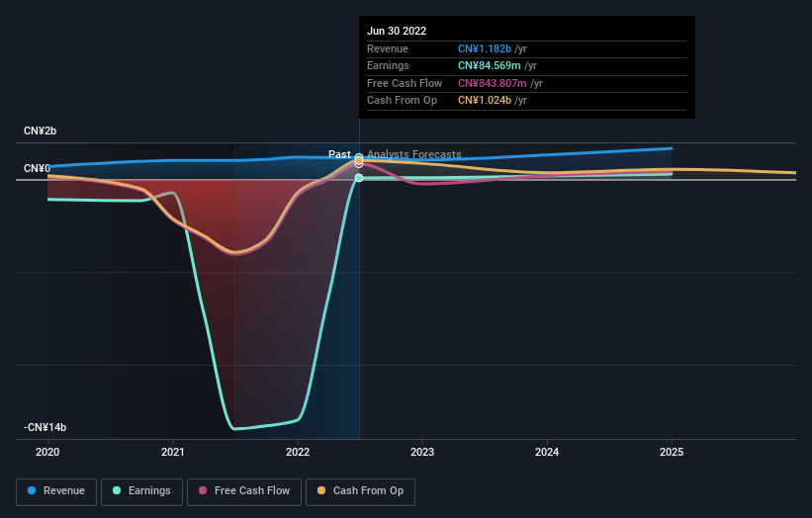This screenshot has width=812, height=518.
Task: Click the blue Revenue legend dot
Action: [x=32, y=490]
